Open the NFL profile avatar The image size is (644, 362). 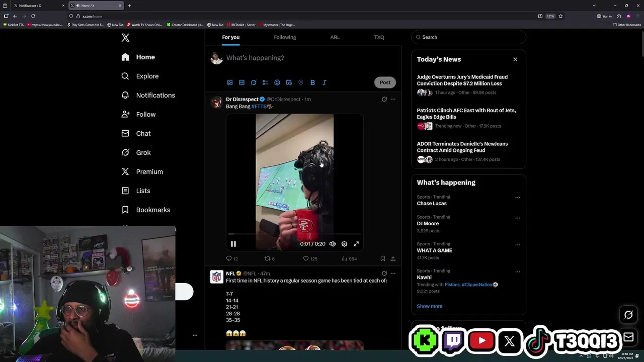[x=217, y=277]
